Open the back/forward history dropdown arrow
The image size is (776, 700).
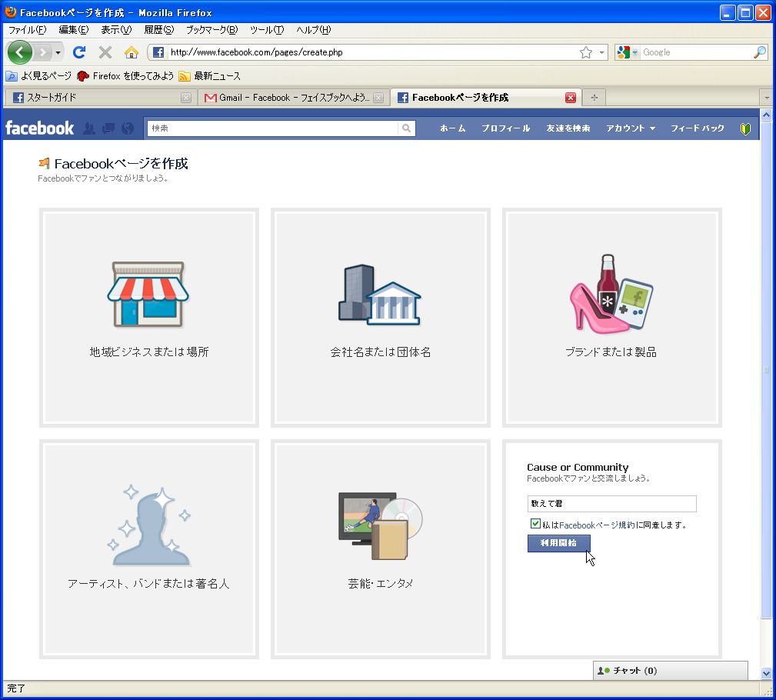58,52
